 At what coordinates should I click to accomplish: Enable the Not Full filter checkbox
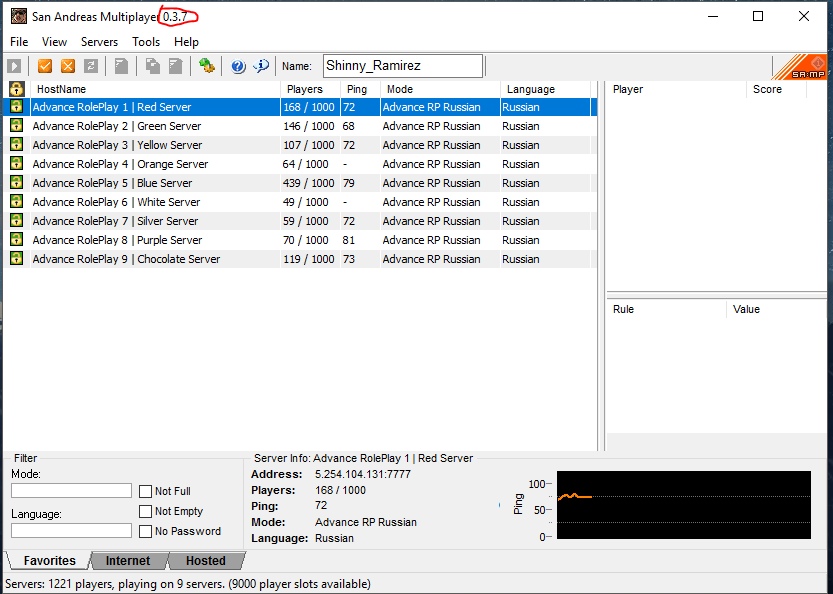click(x=146, y=491)
